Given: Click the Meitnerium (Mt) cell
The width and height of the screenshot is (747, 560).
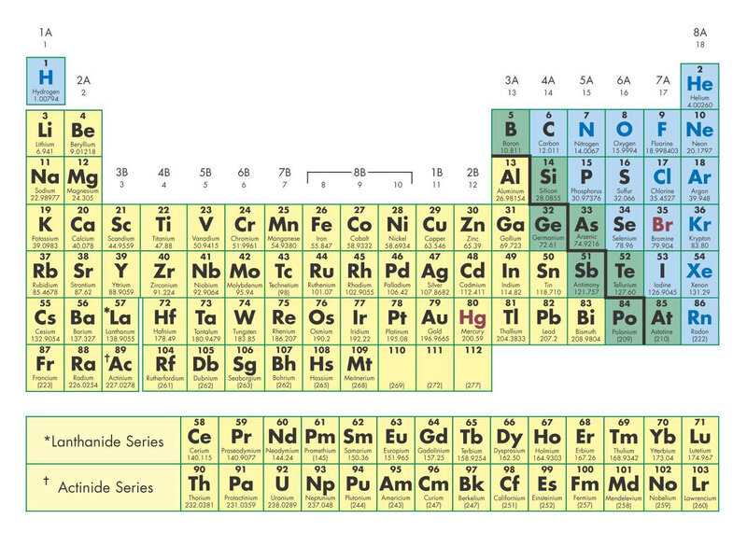Looking at the screenshot, I should point(359,368).
